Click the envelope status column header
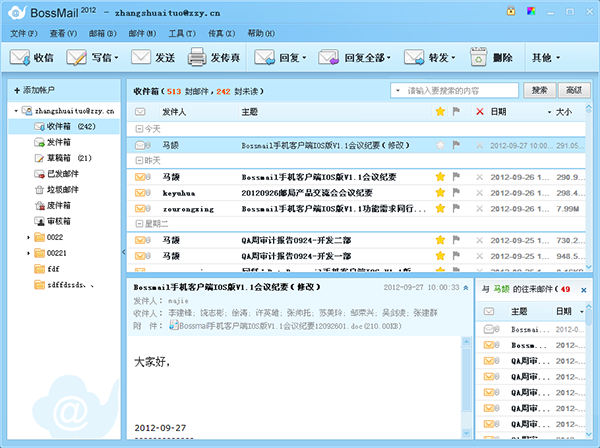 coord(140,112)
